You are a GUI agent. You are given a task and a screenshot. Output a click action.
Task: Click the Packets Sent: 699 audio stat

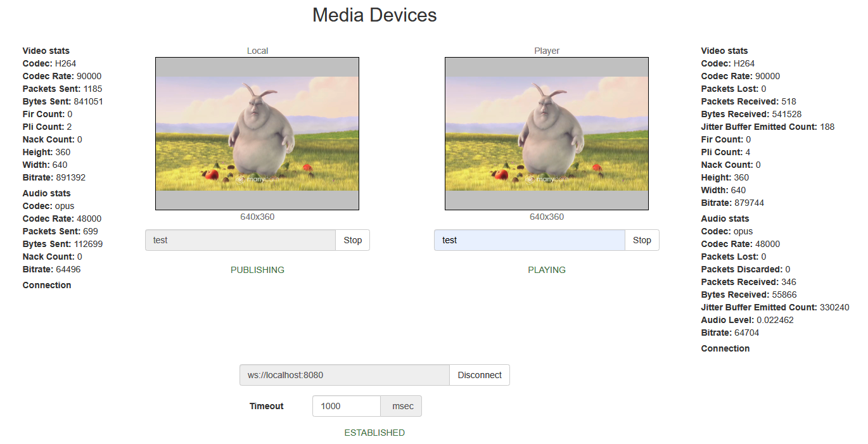point(60,231)
